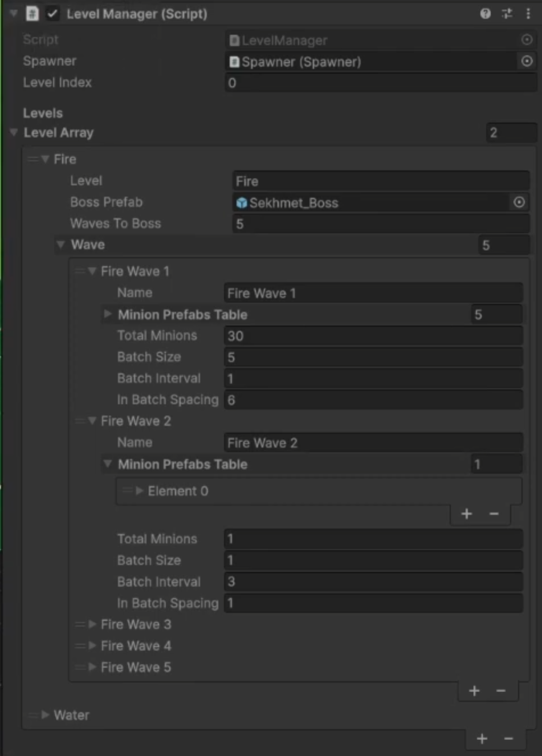Edit Name field containing Fire Wave 2

(373, 443)
